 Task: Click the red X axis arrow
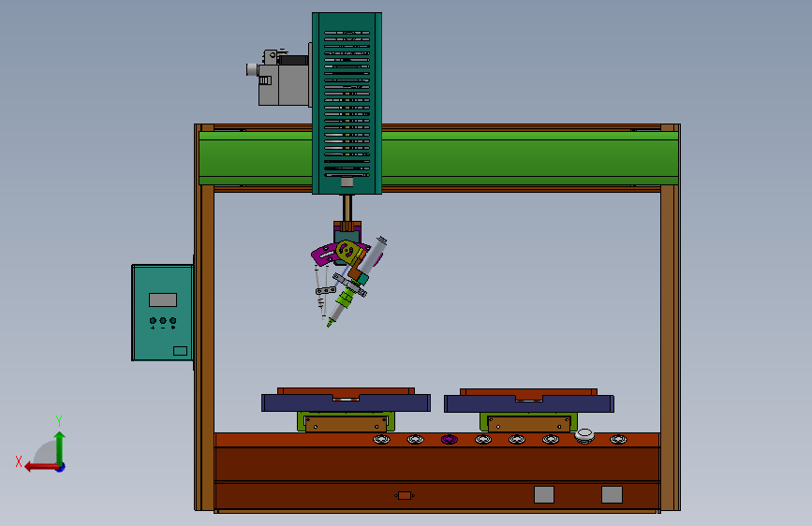pos(41,467)
